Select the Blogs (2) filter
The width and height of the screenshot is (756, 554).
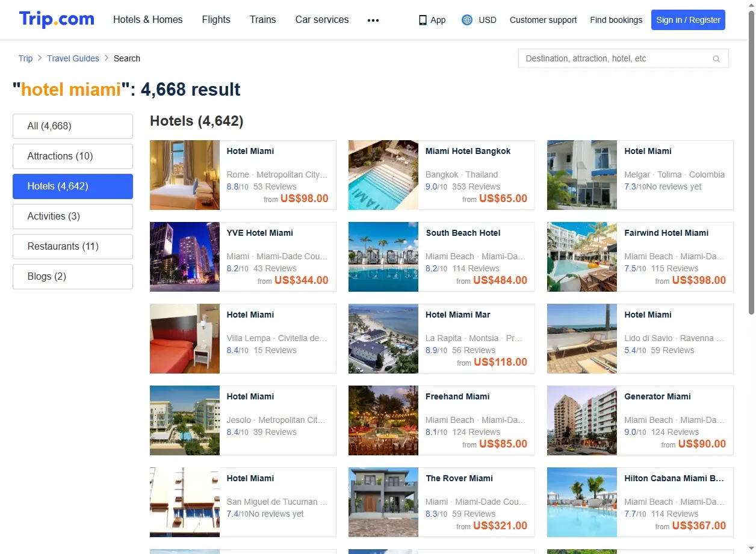[73, 277]
